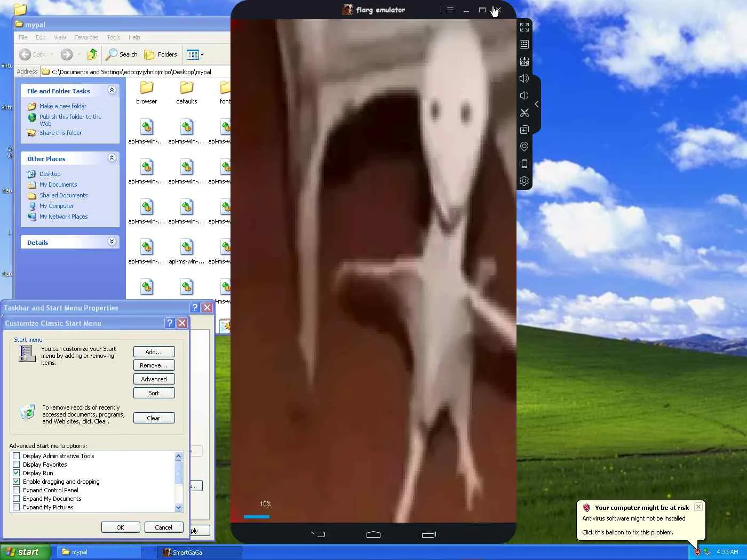Click the security shield icon in system tray
Screen dimensions: 747x560
(697, 552)
